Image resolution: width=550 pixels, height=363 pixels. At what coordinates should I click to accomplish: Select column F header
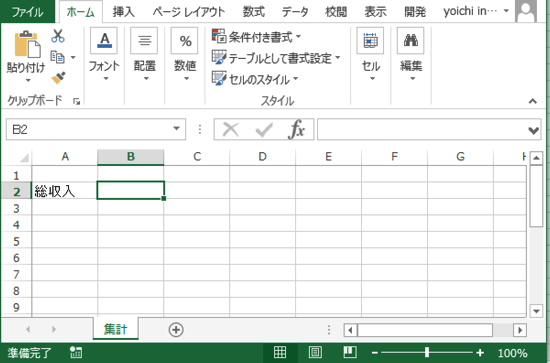pyautogui.click(x=394, y=157)
